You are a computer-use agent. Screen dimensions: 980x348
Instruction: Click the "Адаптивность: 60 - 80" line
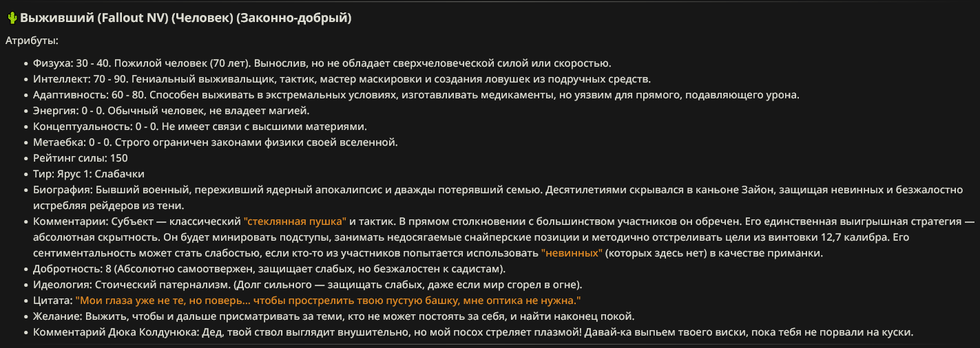point(416,95)
